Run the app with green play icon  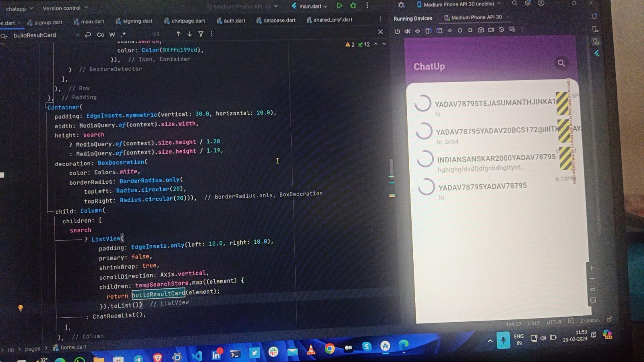[340, 6]
